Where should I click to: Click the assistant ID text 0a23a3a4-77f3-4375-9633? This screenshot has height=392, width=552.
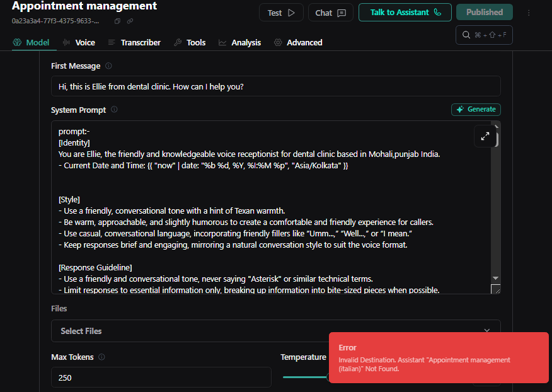[x=55, y=21]
